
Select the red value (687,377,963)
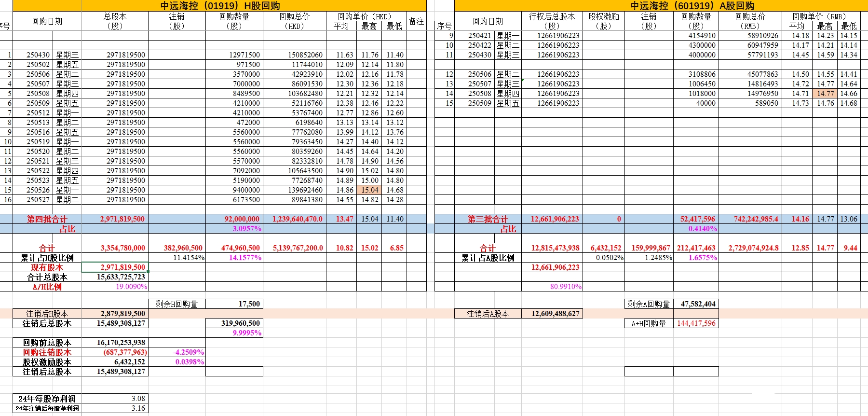click(x=115, y=352)
